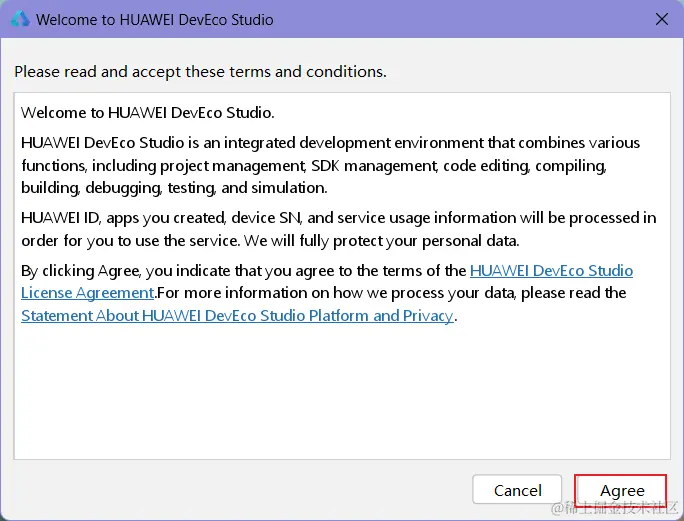Open the Statement About Platform and Privacy link
The width and height of the screenshot is (684, 521).
(237, 315)
